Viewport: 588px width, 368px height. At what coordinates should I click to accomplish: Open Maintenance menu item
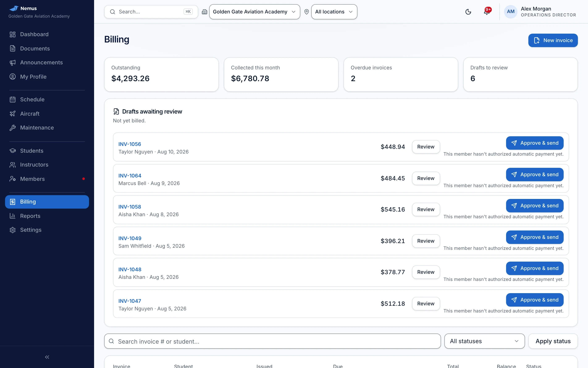click(47, 128)
